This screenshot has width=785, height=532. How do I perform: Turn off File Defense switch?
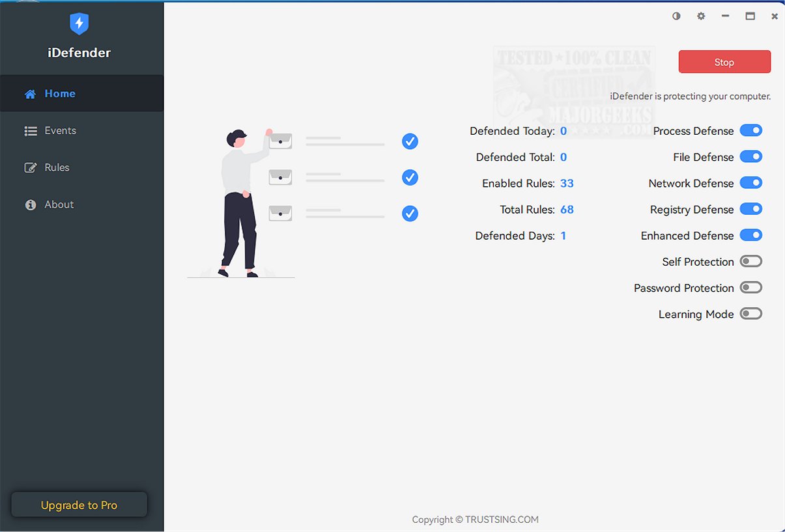point(750,157)
